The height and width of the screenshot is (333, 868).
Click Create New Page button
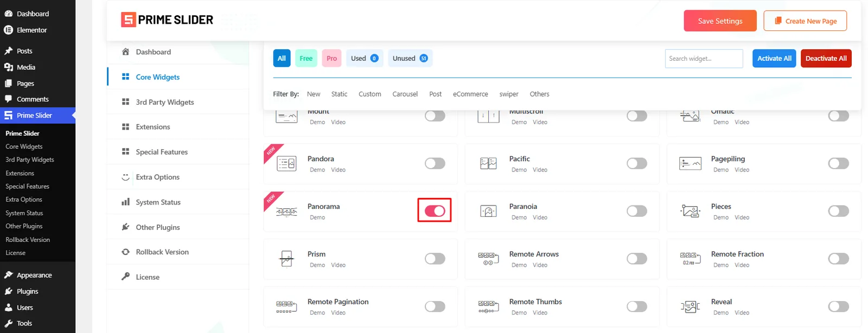[x=805, y=21]
